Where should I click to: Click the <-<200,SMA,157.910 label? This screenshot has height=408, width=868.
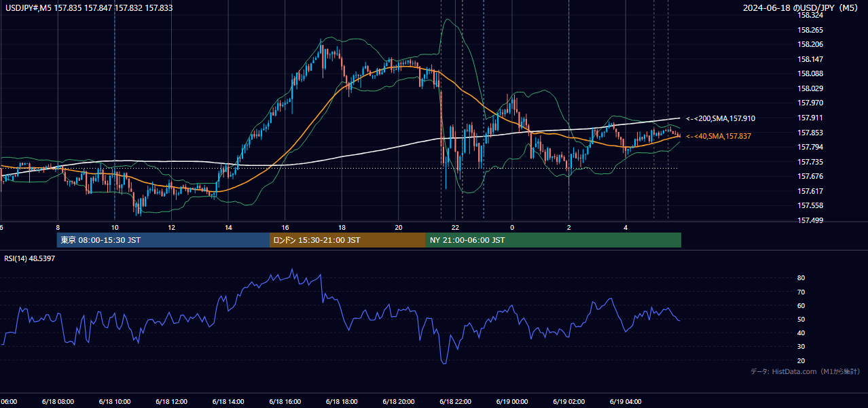(721, 118)
